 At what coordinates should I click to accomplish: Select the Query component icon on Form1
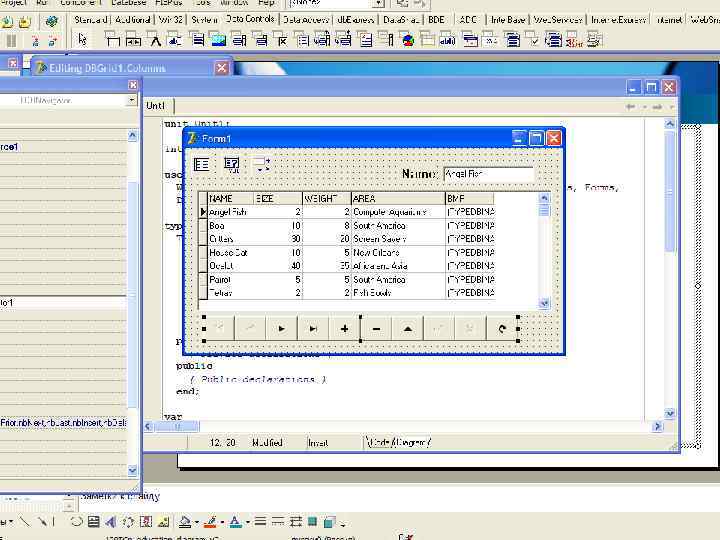click(232, 164)
